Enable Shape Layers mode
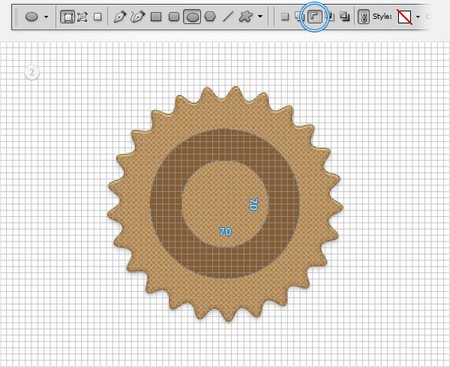Screen dimensions: 450x367 67,17
